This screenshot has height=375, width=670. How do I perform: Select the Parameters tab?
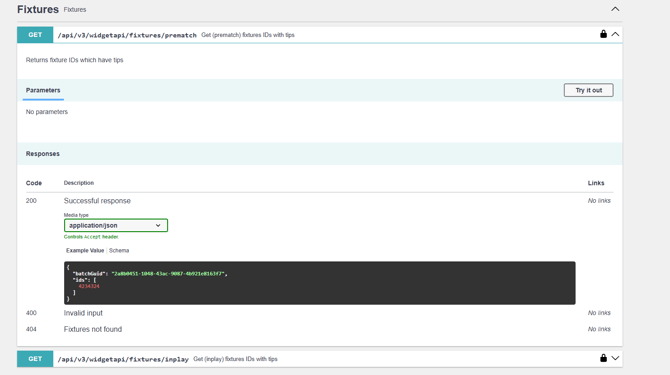click(43, 90)
